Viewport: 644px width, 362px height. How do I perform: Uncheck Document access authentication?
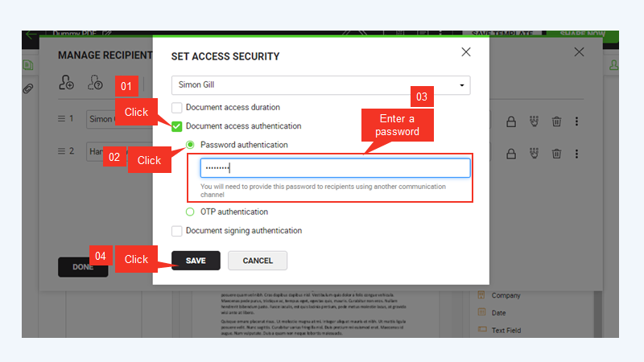[176, 126]
